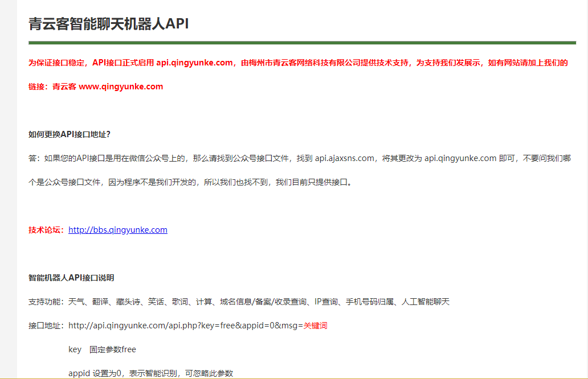Click the line 个是公众号接口文件,因为程序不是我们开发的
The width and height of the screenshot is (588, 379).
point(190,182)
